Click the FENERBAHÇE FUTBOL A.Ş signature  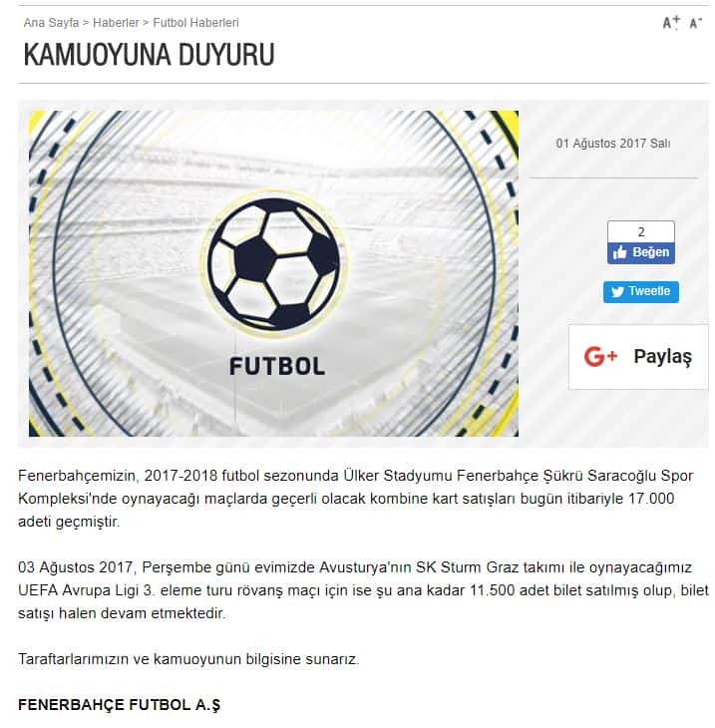coord(119,705)
